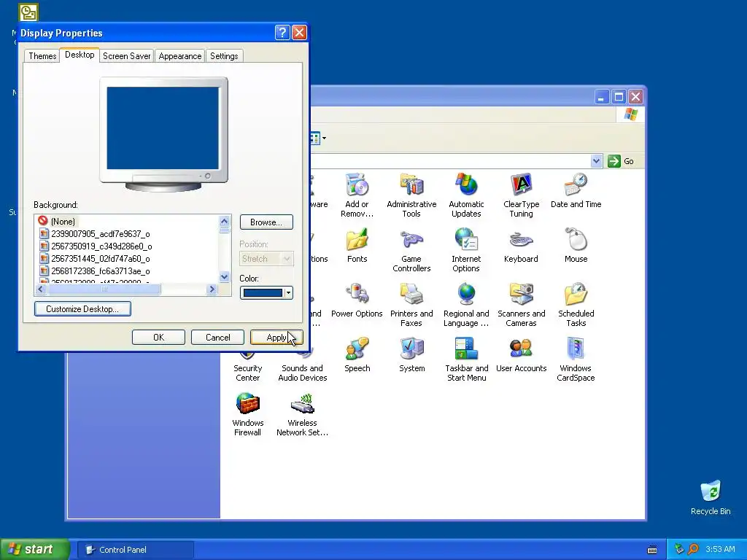Switch to the Screen Saver tab
The height and width of the screenshot is (560, 747).
(x=126, y=55)
